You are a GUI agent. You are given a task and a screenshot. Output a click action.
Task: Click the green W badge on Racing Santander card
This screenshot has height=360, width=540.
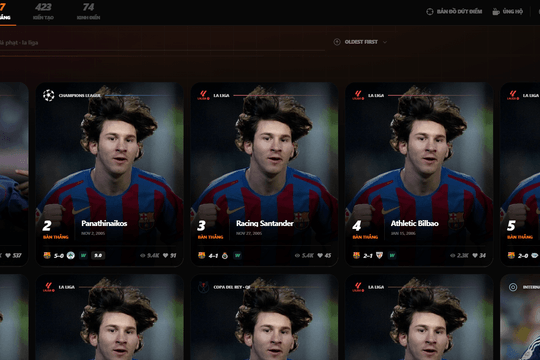238,255
